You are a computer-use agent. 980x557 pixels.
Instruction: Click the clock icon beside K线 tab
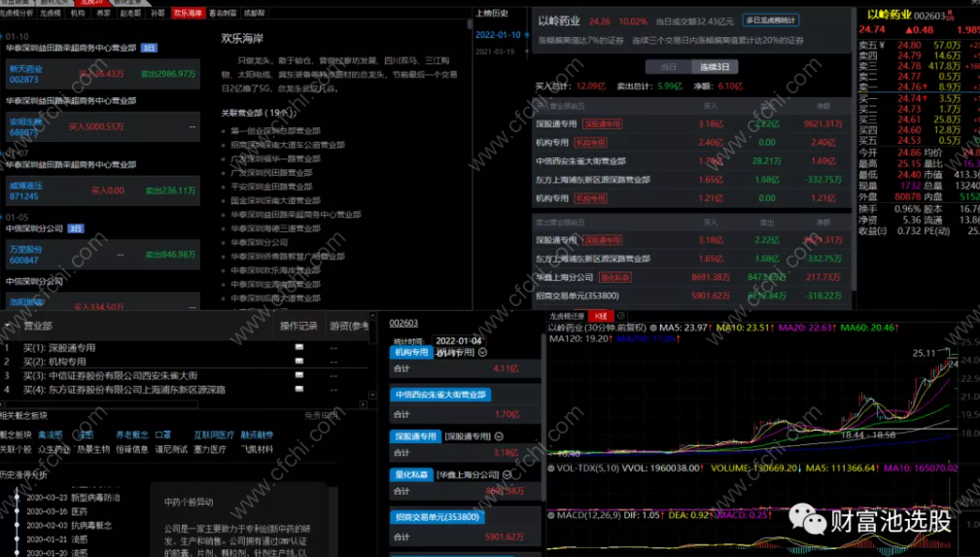tap(620, 316)
